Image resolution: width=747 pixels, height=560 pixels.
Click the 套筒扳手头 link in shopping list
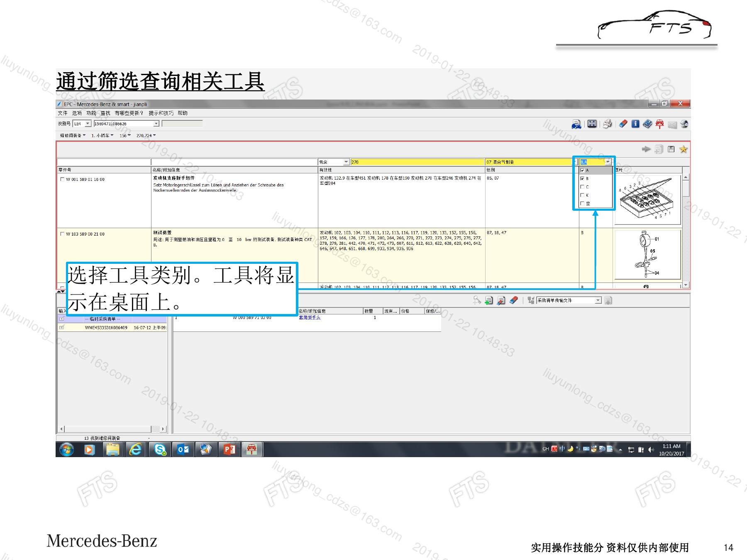(310, 317)
